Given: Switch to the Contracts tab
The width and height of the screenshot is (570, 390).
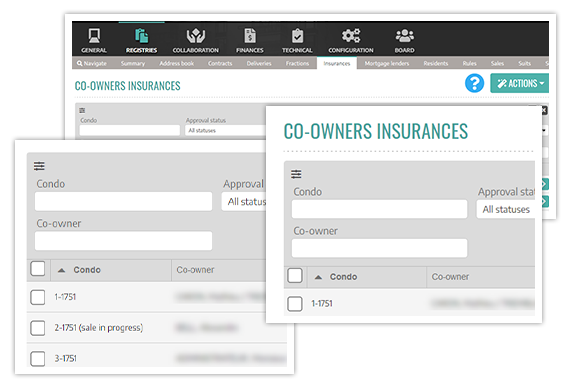Looking at the screenshot, I should pos(220,63).
